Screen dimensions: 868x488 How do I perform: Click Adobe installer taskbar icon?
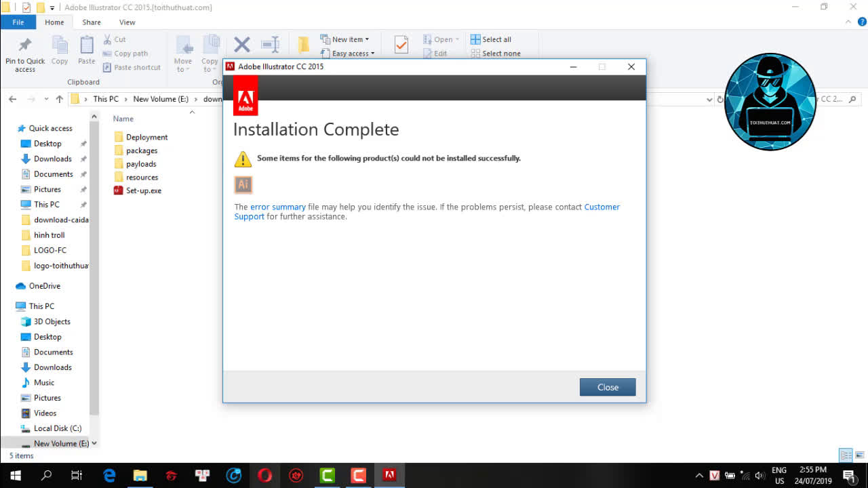coord(389,475)
